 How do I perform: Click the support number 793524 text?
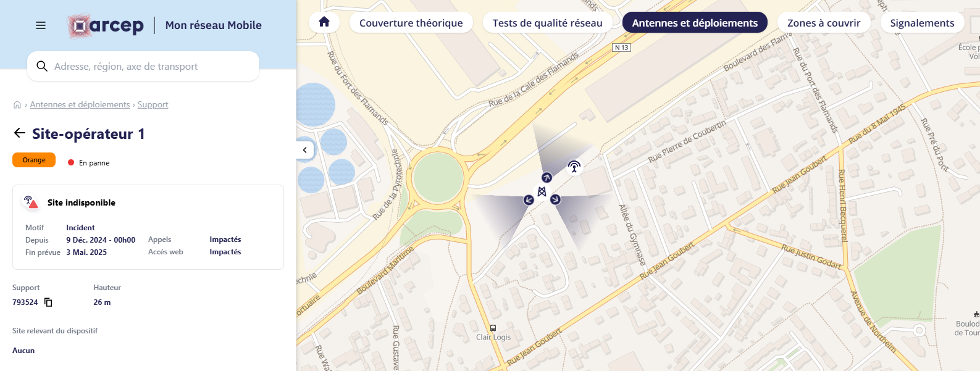pyautogui.click(x=25, y=302)
